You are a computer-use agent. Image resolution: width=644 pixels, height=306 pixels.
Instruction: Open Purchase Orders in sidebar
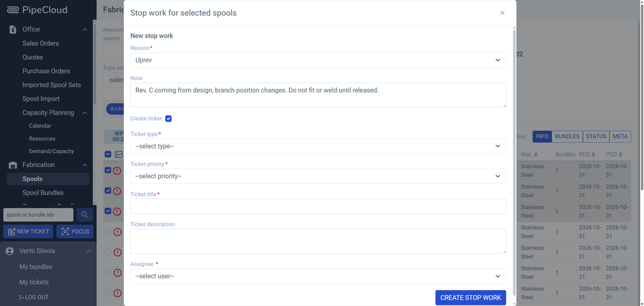[x=46, y=71]
